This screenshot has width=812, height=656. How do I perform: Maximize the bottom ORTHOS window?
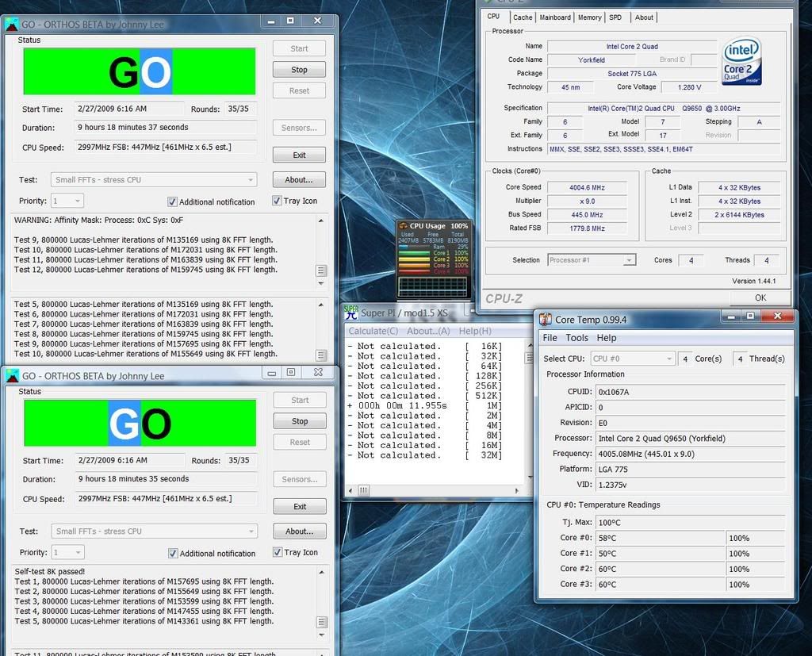(x=291, y=372)
